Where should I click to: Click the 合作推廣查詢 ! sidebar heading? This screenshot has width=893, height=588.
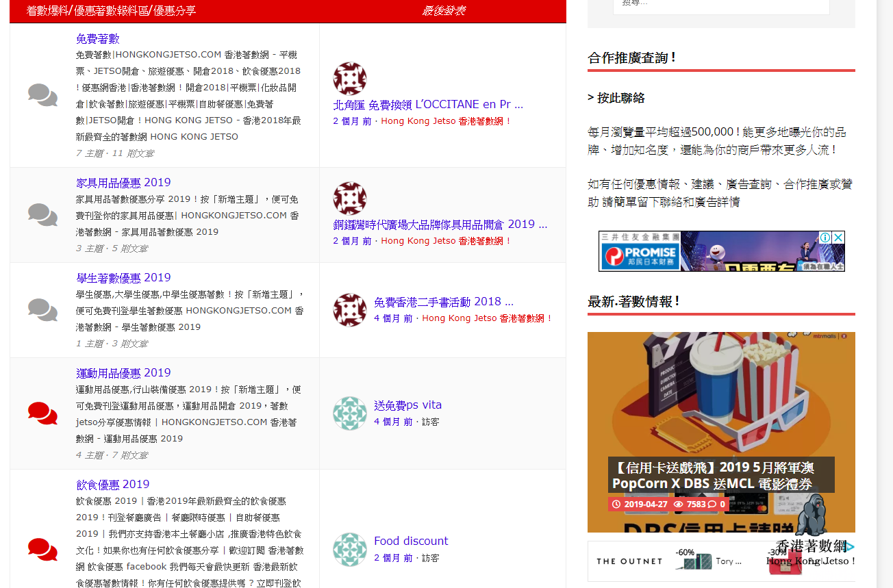pyautogui.click(x=632, y=57)
